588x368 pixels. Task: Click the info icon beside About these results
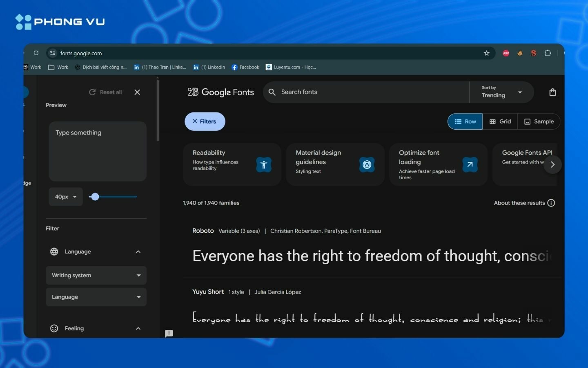pos(551,203)
